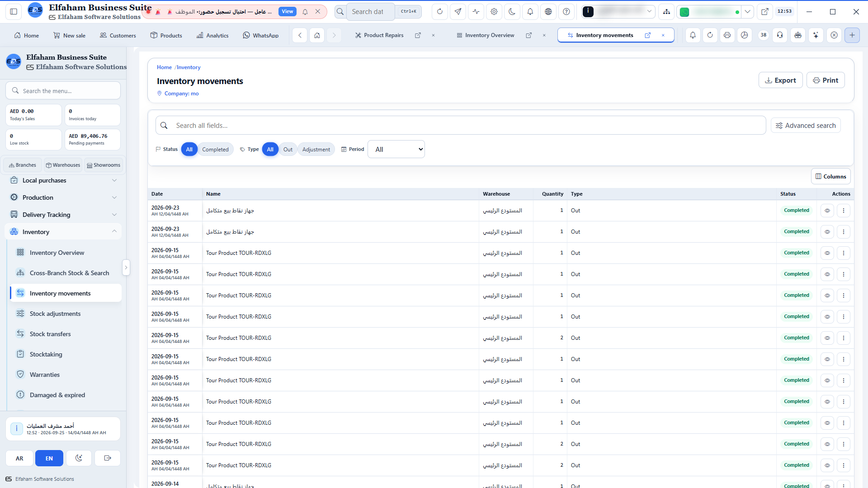Filter type by Adjustment

pos(316,150)
